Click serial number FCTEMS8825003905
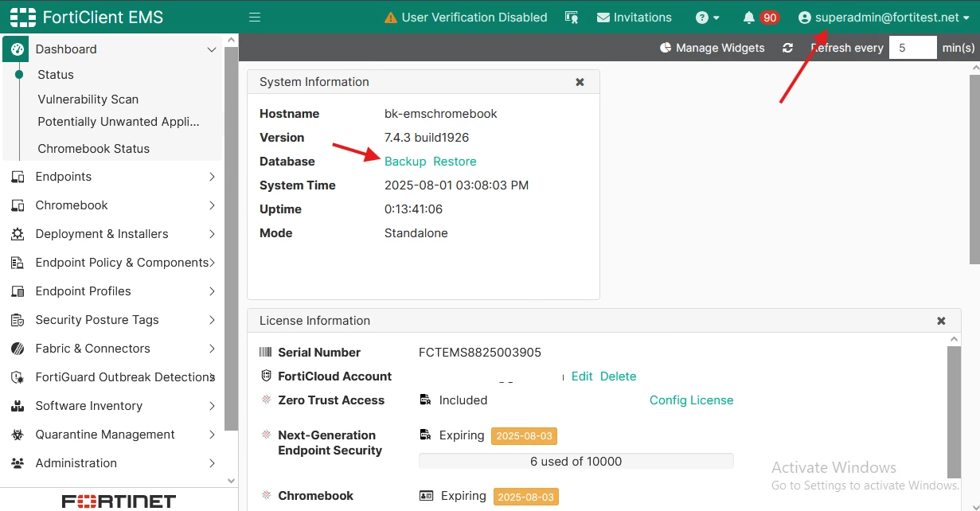Screen dimensions: 980x511 480,353
